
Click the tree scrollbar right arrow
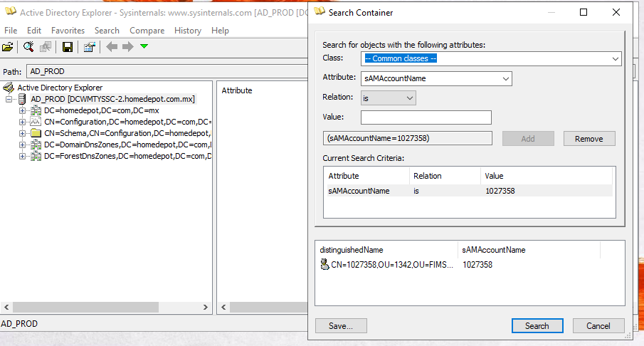click(x=206, y=307)
